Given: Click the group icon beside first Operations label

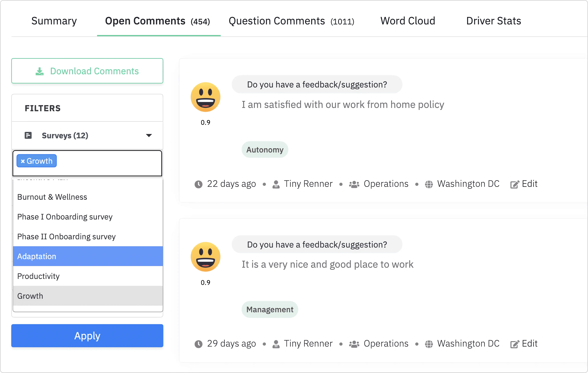Looking at the screenshot, I should click(354, 184).
